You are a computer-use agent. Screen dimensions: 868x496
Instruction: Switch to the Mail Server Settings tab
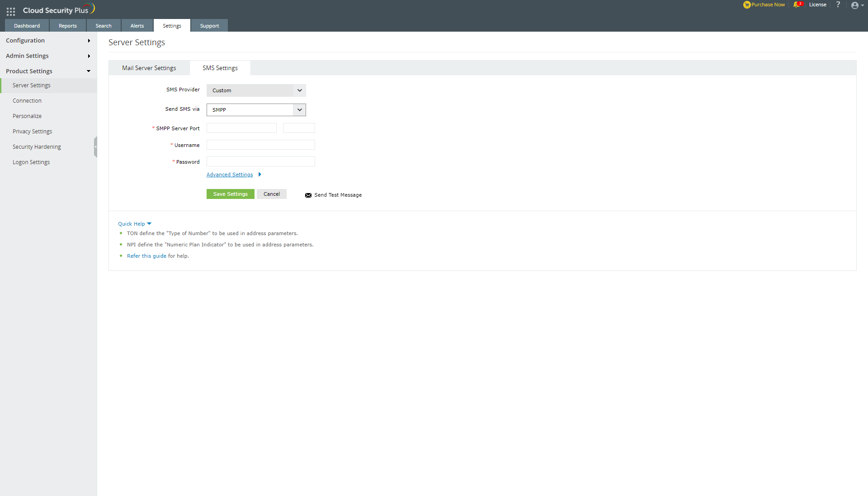tap(149, 67)
